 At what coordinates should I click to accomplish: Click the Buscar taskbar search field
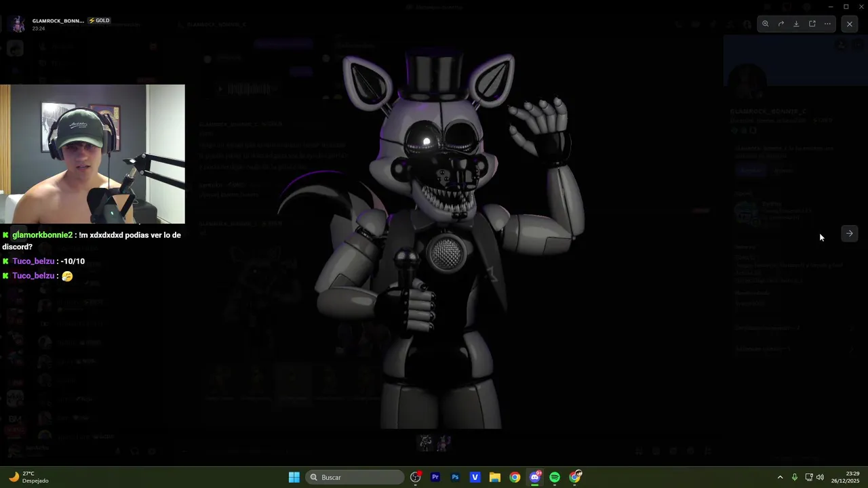[x=355, y=477]
